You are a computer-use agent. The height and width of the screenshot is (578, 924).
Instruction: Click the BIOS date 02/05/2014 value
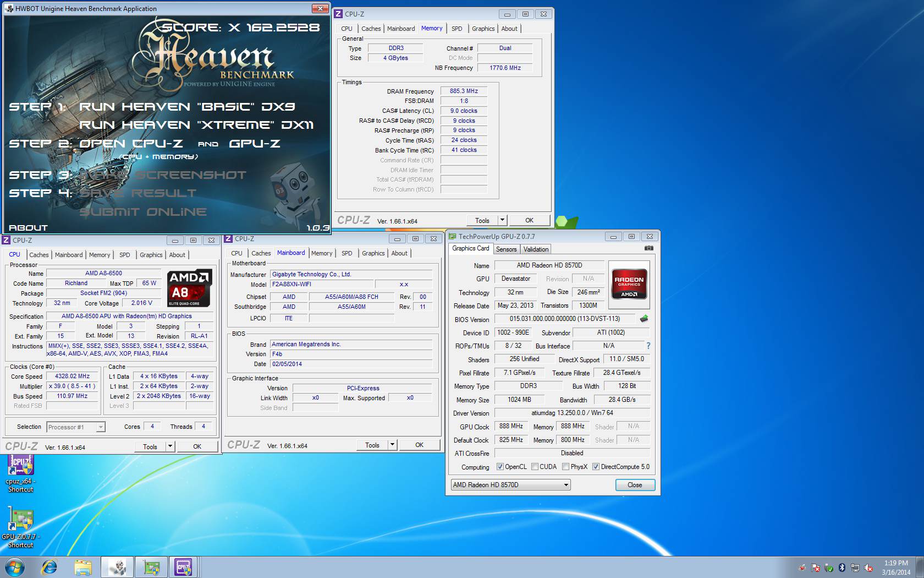pos(351,364)
